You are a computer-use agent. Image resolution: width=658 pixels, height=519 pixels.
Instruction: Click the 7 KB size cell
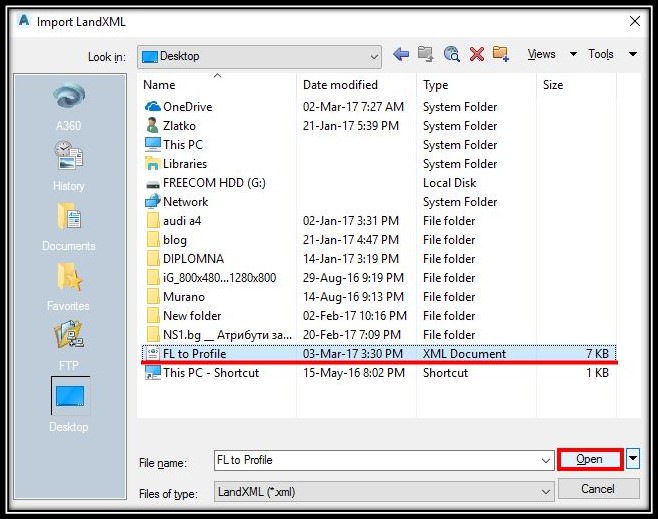pyautogui.click(x=597, y=354)
